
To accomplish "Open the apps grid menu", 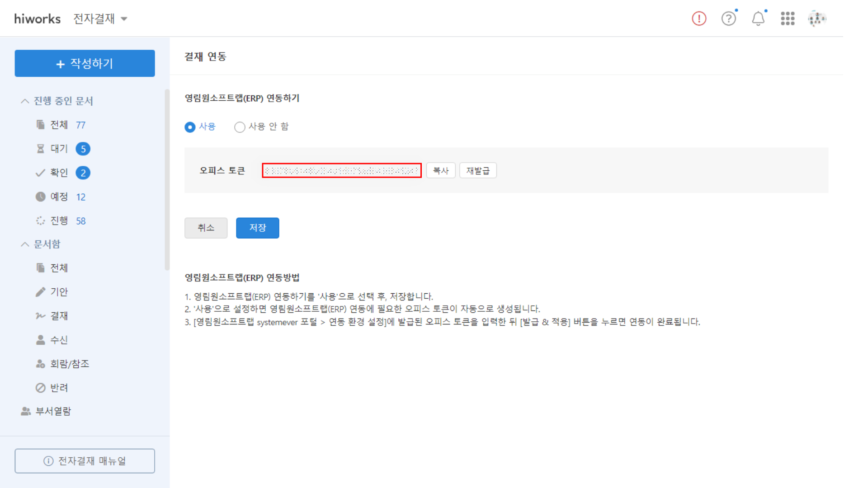I will (788, 19).
